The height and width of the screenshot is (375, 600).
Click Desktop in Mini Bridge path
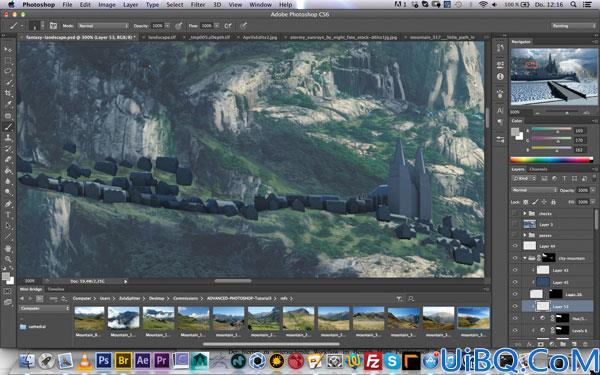(x=156, y=298)
